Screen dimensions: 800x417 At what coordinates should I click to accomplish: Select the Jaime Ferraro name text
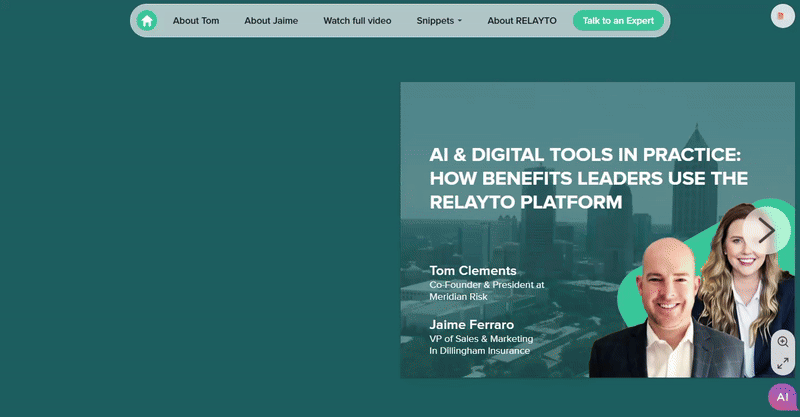(x=471, y=325)
